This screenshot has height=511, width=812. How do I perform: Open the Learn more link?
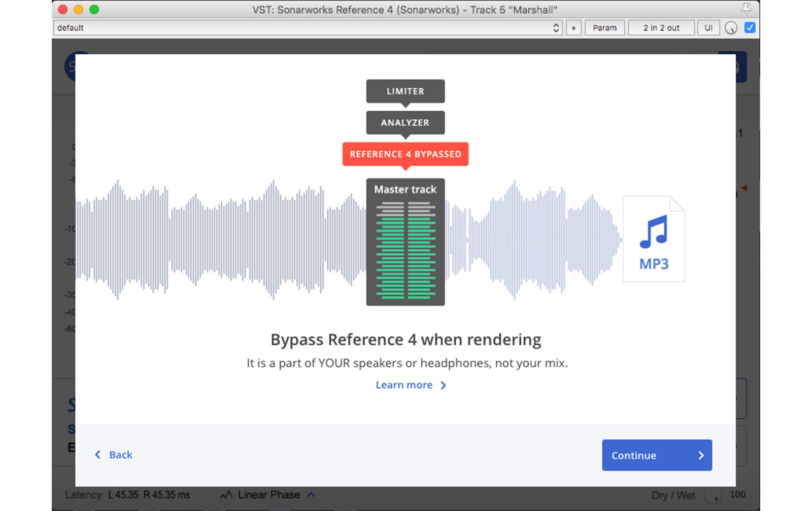[x=411, y=385]
